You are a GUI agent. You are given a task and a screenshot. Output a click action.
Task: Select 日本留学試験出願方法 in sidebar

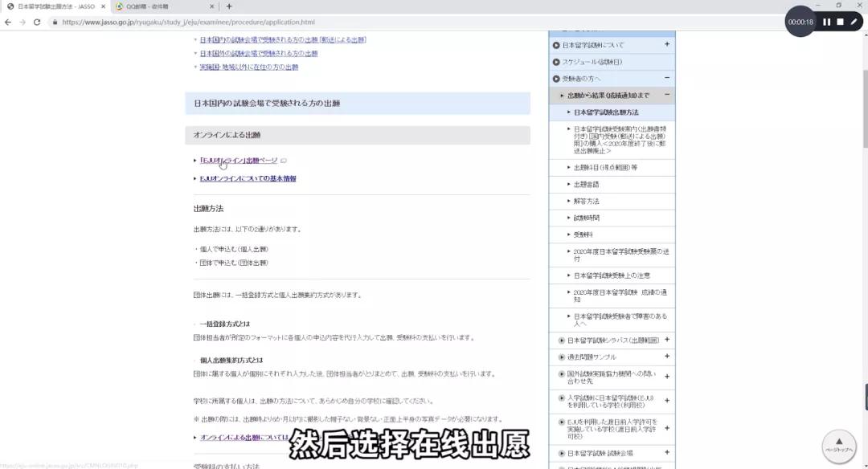tap(606, 112)
